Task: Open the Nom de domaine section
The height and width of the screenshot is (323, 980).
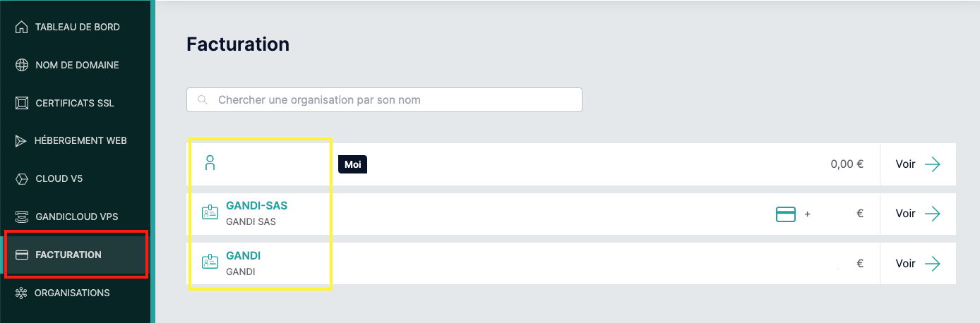Action: [77, 65]
